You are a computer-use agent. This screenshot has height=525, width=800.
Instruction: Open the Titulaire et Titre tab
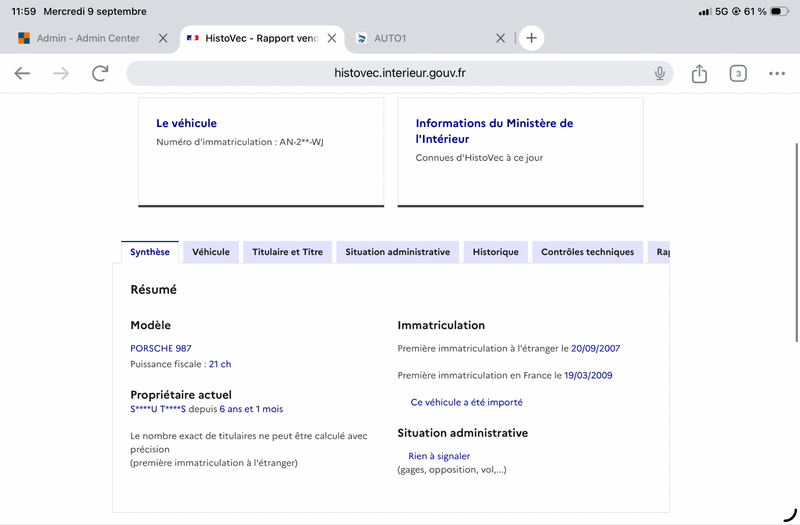287,252
